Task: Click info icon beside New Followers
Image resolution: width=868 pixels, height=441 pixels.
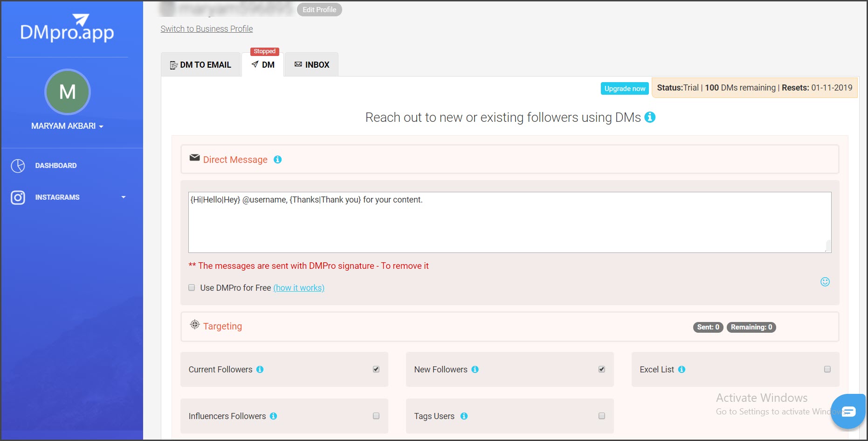Action: pos(475,370)
